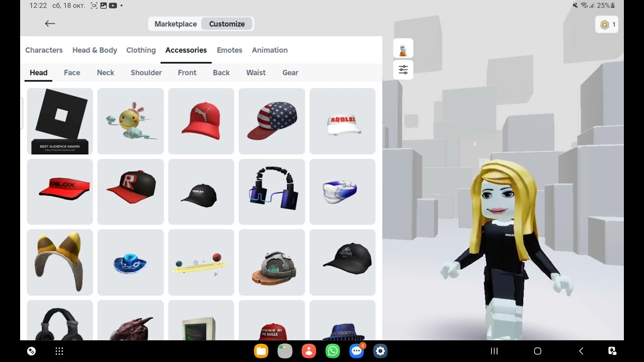The width and height of the screenshot is (644, 362).
Task: Open the Head & Body tab
Action: click(x=95, y=50)
